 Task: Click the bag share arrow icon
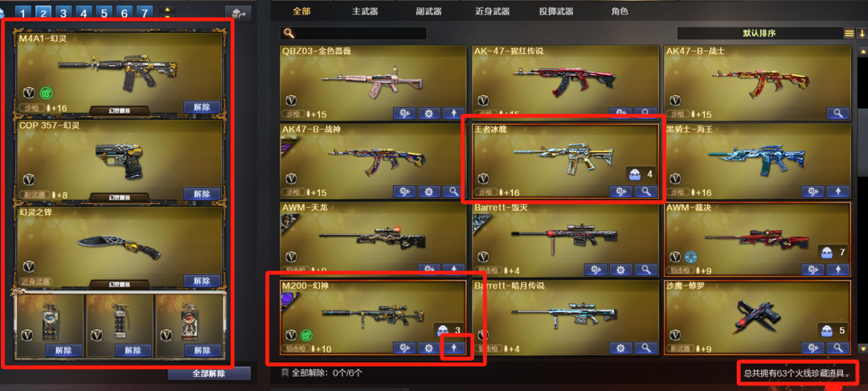tap(238, 14)
